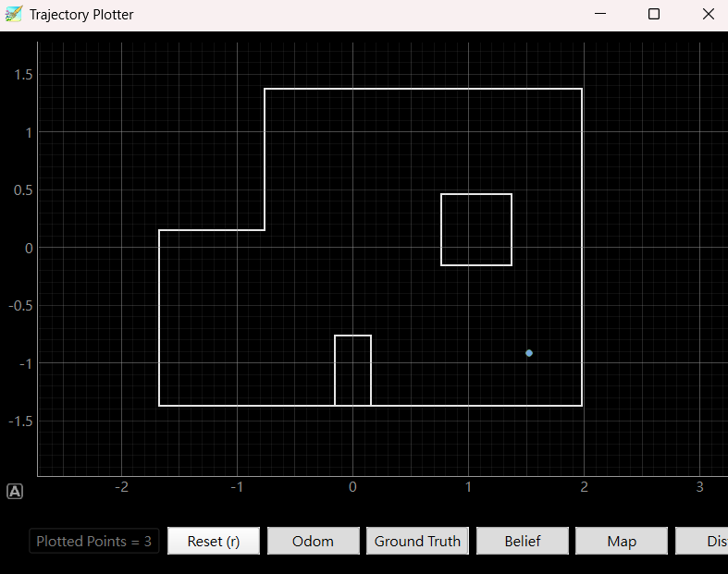Screen dimensions: 728x574
Task: Click the 3 label on the horizontal axis
Action: (x=699, y=487)
